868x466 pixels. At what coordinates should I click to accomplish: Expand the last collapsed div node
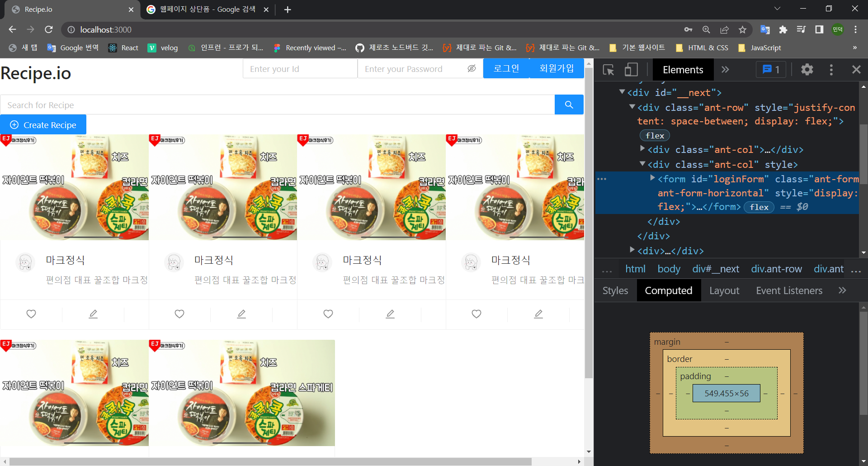[632, 249]
